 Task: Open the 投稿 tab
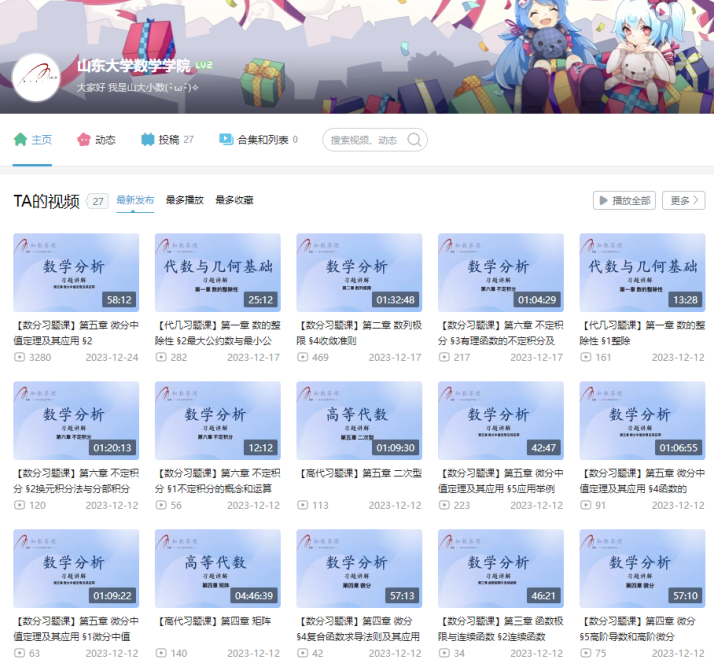click(x=168, y=140)
